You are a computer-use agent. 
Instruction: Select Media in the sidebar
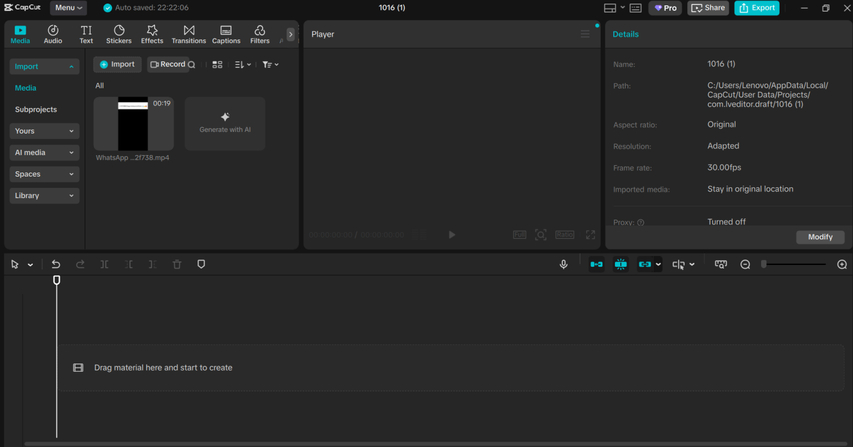pyautogui.click(x=26, y=88)
